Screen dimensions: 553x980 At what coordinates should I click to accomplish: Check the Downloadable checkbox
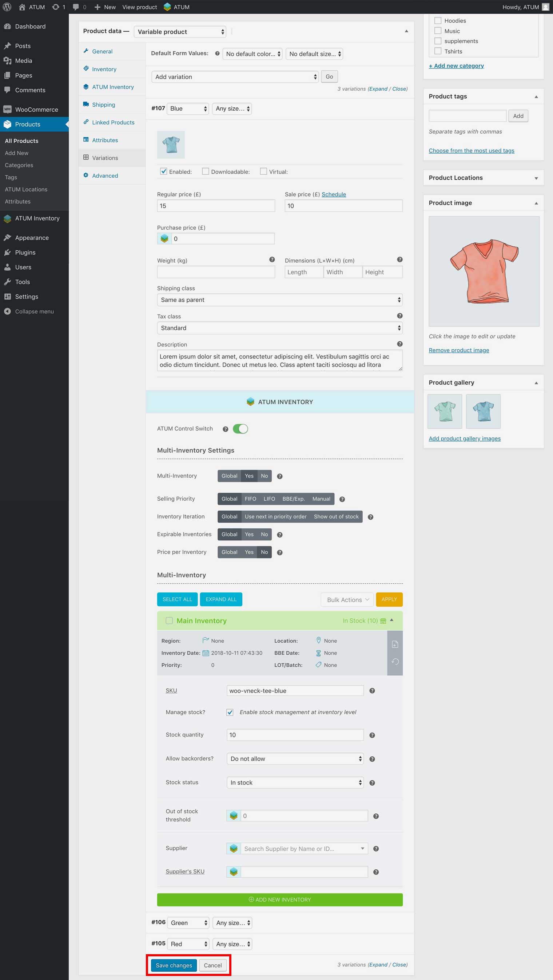coord(206,171)
